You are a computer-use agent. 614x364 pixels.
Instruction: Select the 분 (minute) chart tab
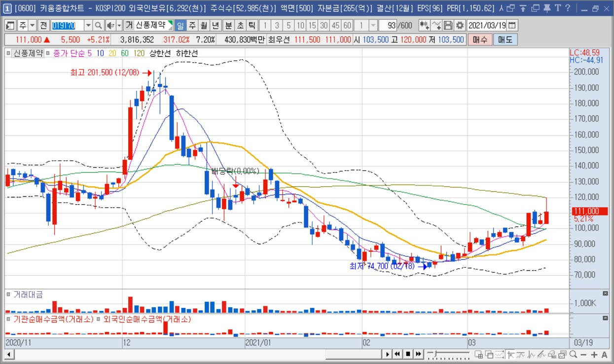(x=228, y=25)
